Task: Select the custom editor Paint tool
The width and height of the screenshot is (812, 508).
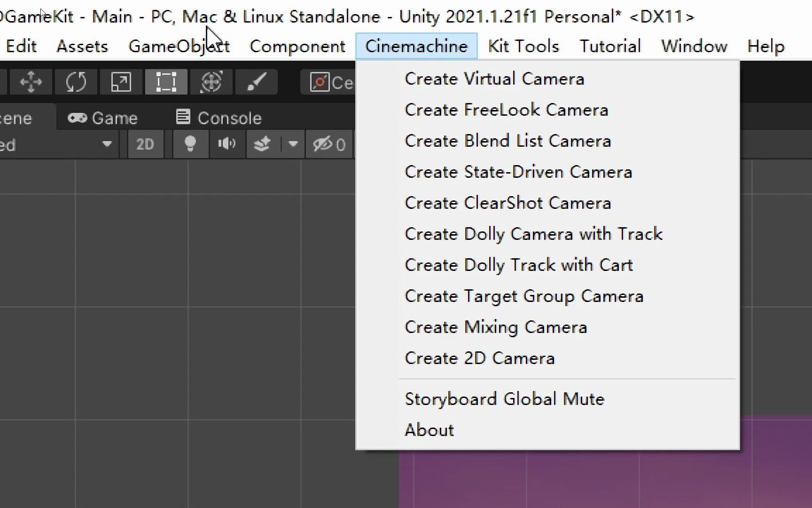Action: [x=256, y=82]
